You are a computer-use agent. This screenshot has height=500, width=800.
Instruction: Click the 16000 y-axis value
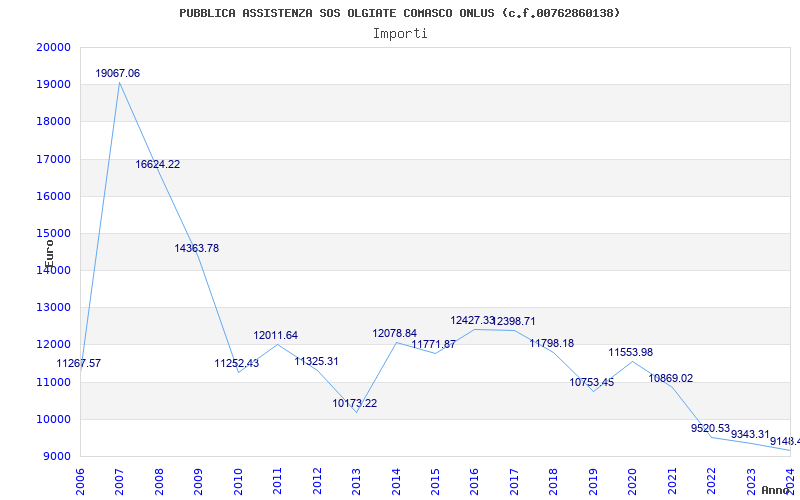click(54, 196)
